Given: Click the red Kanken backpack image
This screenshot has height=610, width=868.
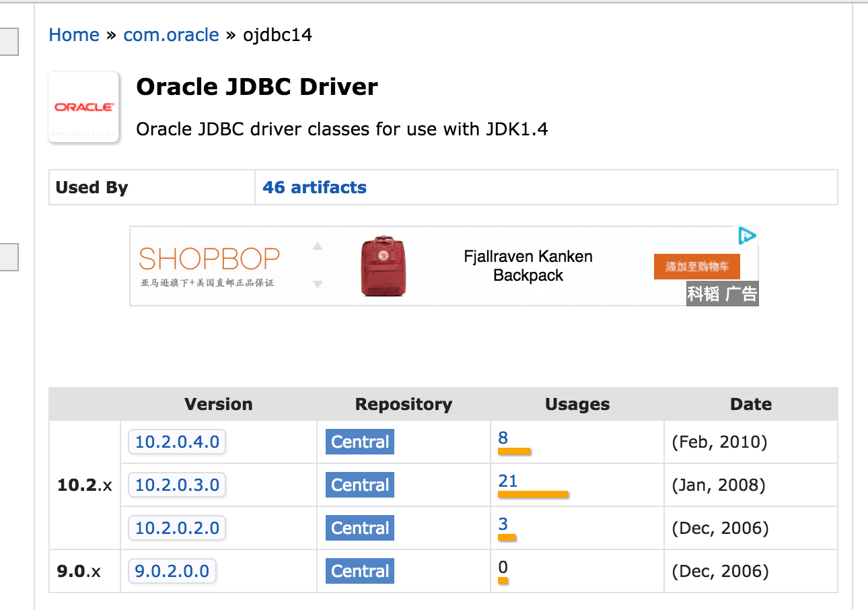Looking at the screenshot, I should 385,266.
